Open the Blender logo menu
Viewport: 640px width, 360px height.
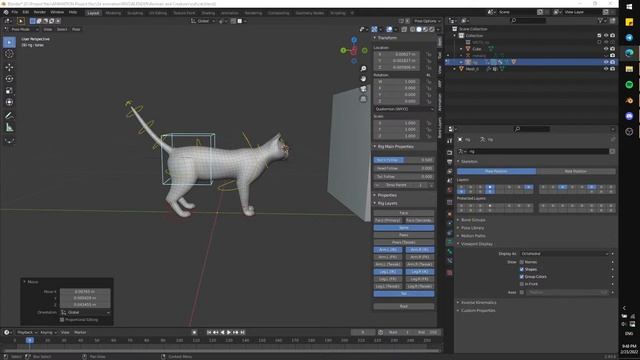6,13
